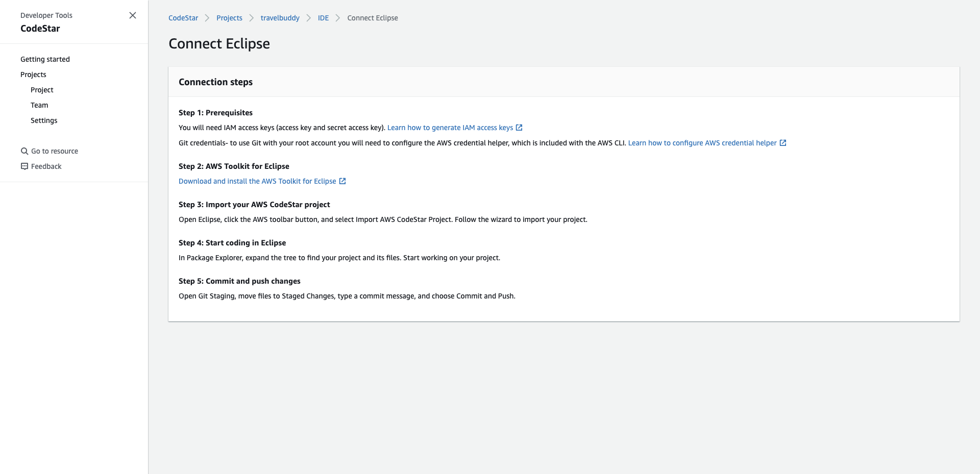Click external link icon after AWS Toolkit link
Viewport: 980px width, 474px height.
(x=342, y=181)
